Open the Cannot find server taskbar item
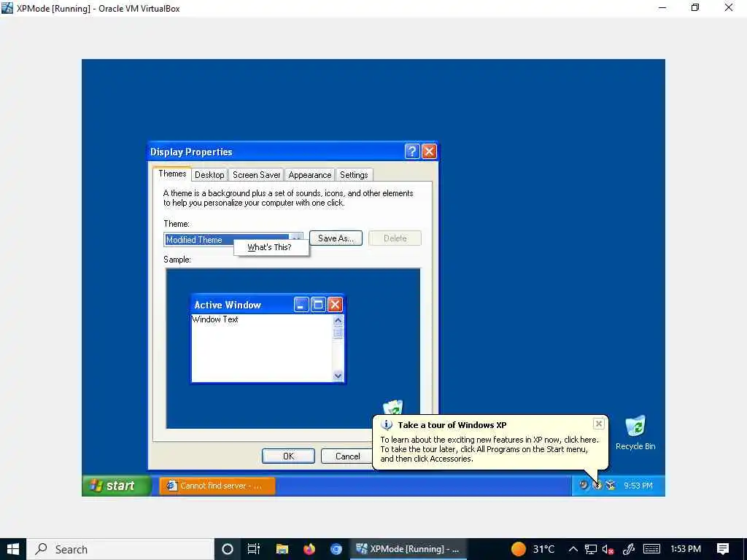 217,486
